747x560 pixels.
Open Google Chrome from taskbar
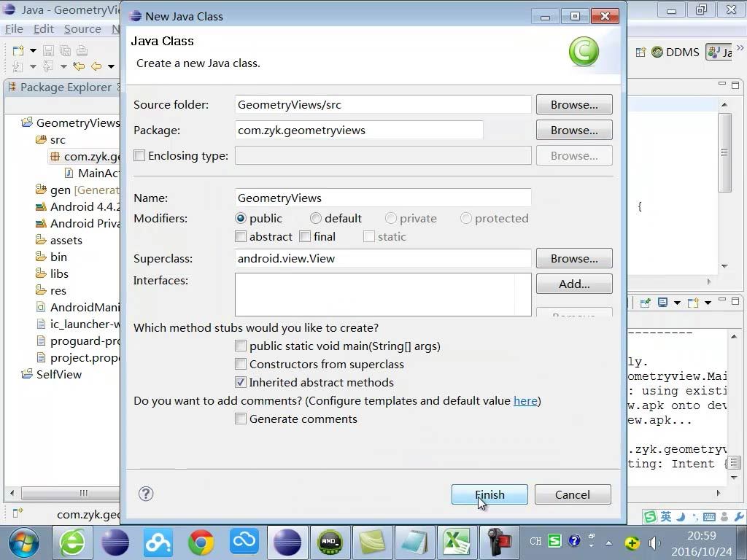pyautogui.click(x=201, y=542)
